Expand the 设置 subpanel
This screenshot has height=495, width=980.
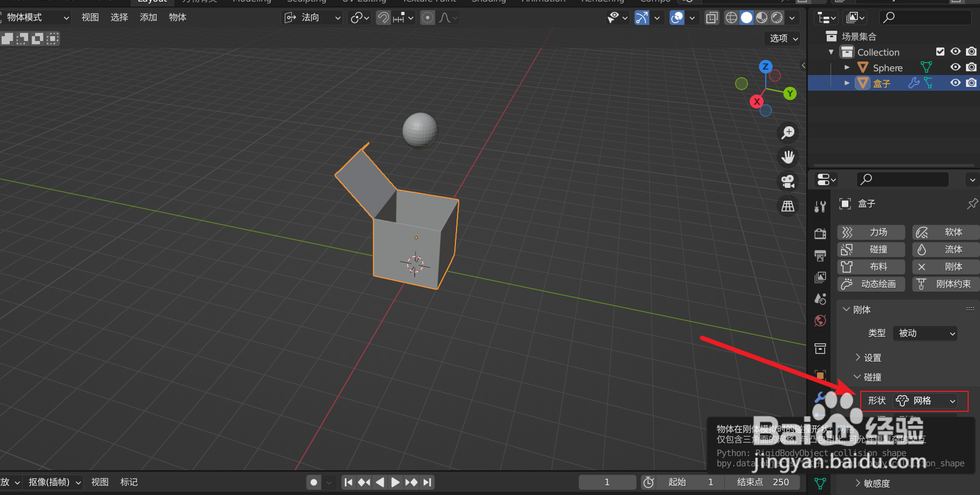[869, 357]
